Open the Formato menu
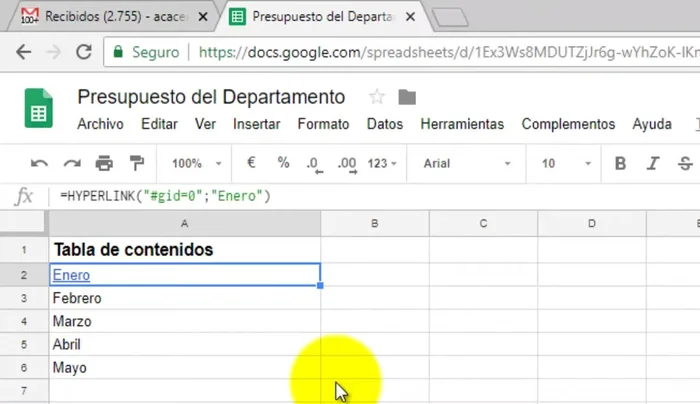 tap(323, 124)
